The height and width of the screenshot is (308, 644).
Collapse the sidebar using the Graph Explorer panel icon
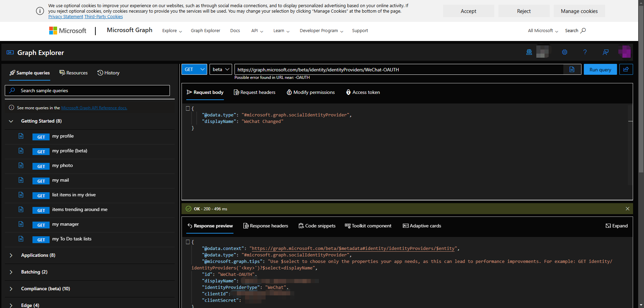[x=10, y=53]
